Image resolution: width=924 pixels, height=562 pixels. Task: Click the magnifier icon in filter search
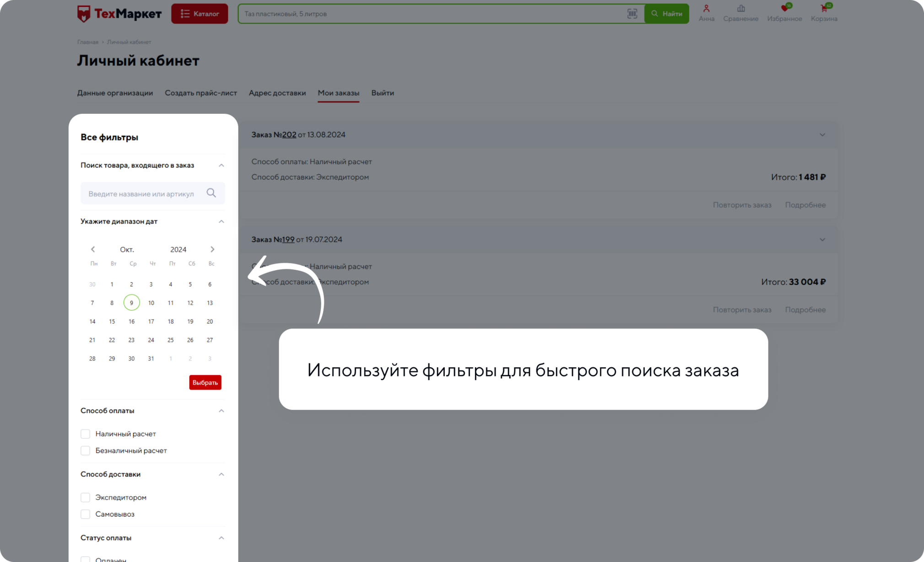point(211,193)
